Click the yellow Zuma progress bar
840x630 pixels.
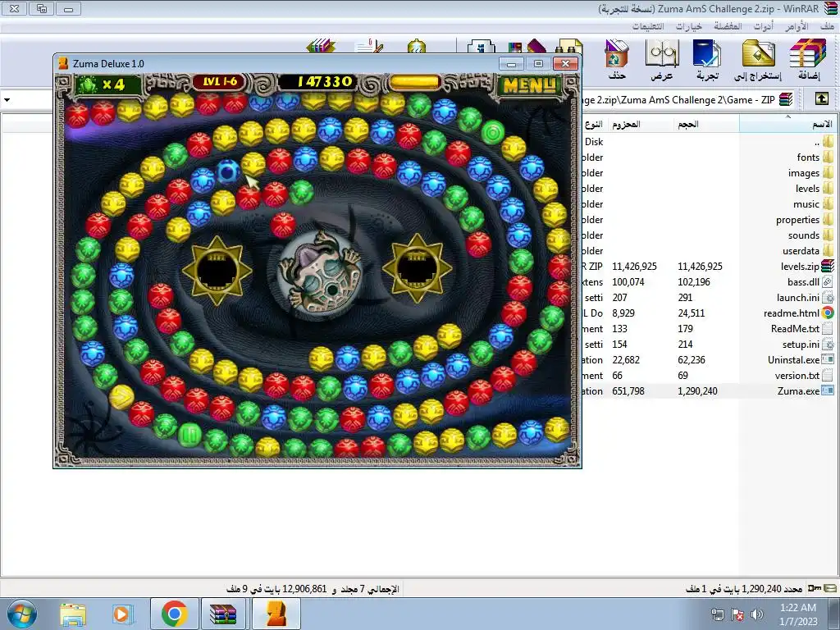(414, 83)
